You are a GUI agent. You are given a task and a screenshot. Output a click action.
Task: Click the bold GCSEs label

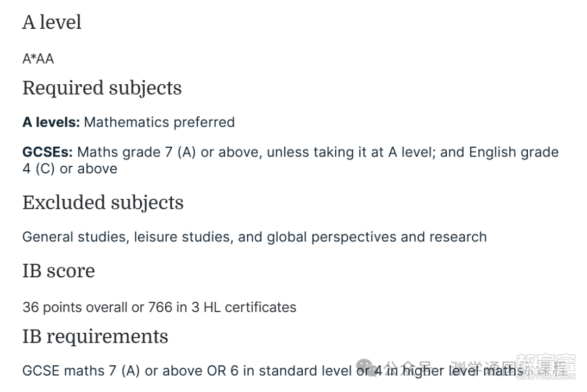(47, 152)
